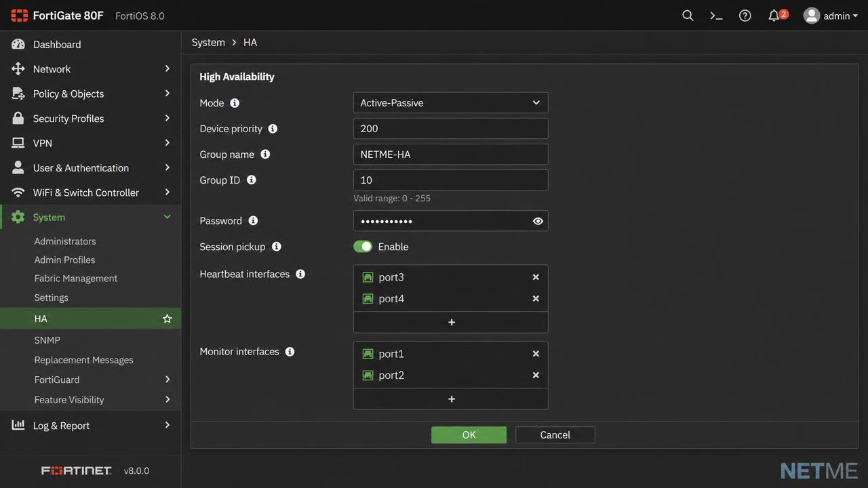The height and width of the screenshot is (488, 868).
Task: Remove port1 from monitor interfaces
Action: pyautogui.click(x=536, y=354)
